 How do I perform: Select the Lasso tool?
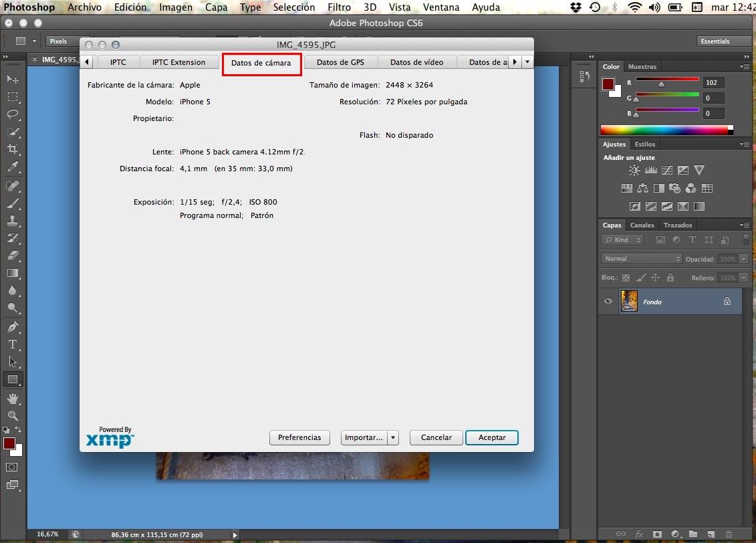click(13, 114)
